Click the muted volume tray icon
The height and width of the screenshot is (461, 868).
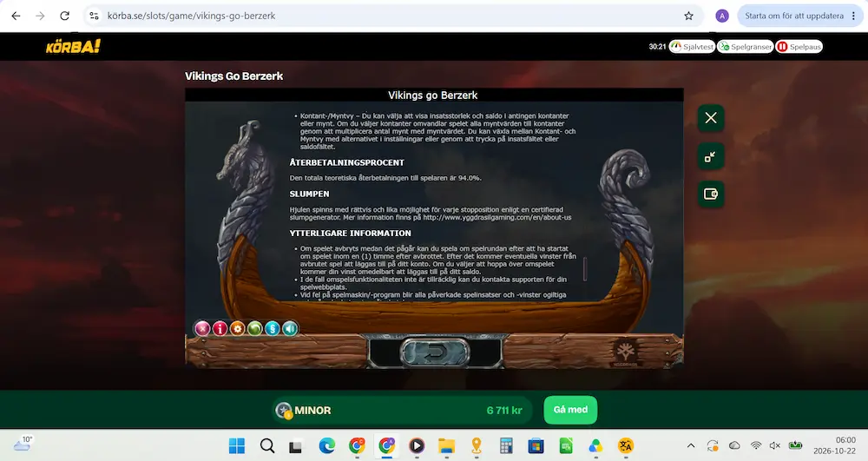click(775, 446)
